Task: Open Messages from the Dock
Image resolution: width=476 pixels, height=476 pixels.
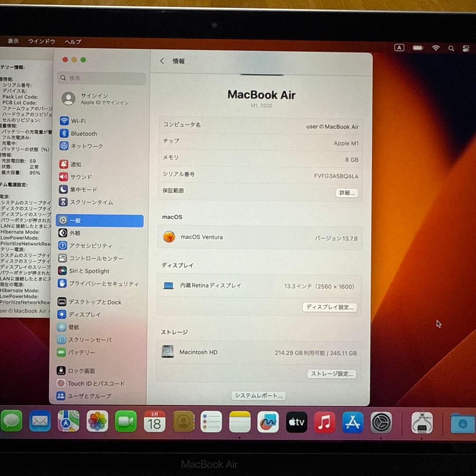Action: pos(11,421)
